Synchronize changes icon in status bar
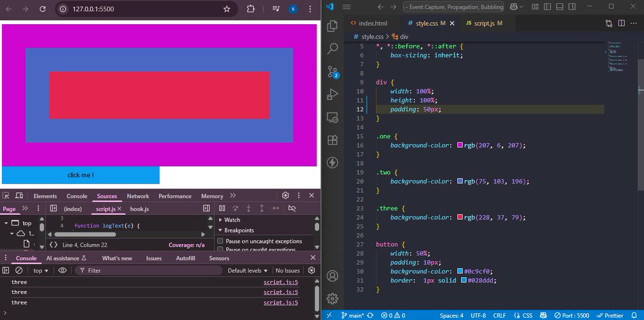The width and height of the screenshot is (644, 320). click(x=371, y=315)
